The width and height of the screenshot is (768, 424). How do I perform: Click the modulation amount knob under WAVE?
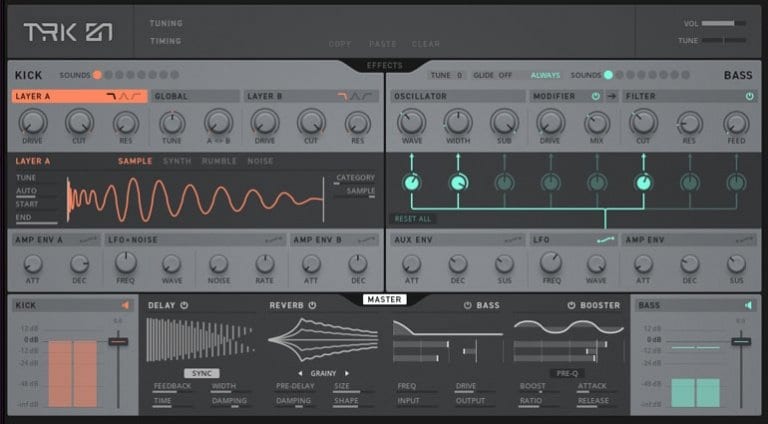(x=411, y=183)
